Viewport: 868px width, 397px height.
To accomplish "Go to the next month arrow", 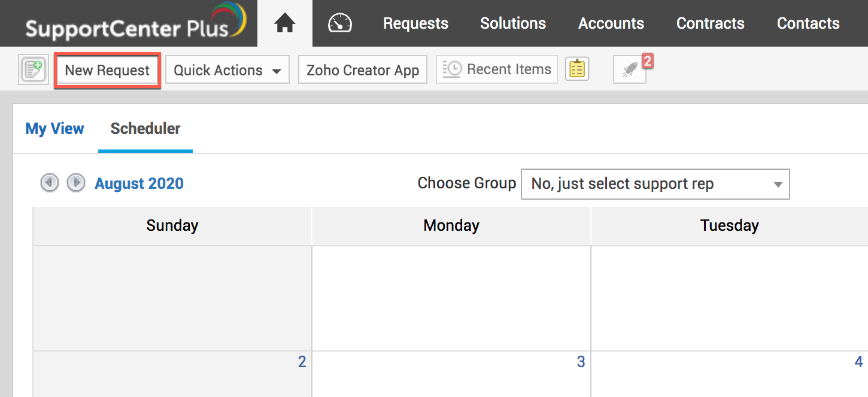I will pos(75,183).
